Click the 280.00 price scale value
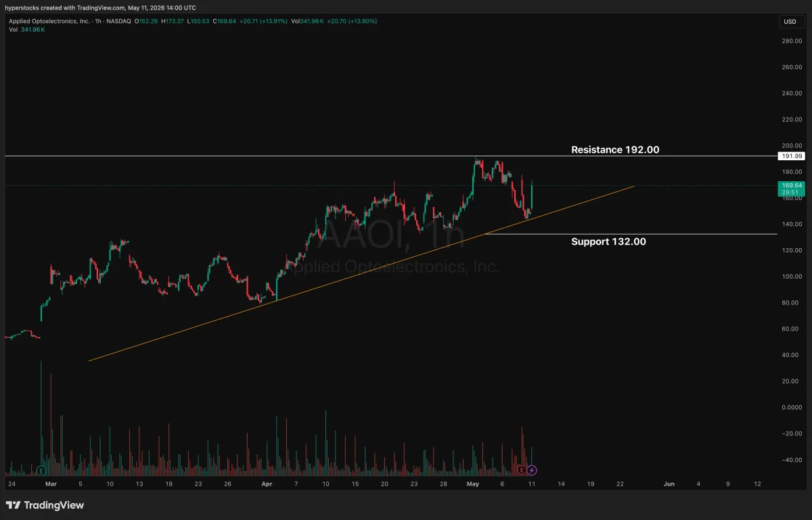This screenshot has width=812, height=520. [x=791, y=41]
